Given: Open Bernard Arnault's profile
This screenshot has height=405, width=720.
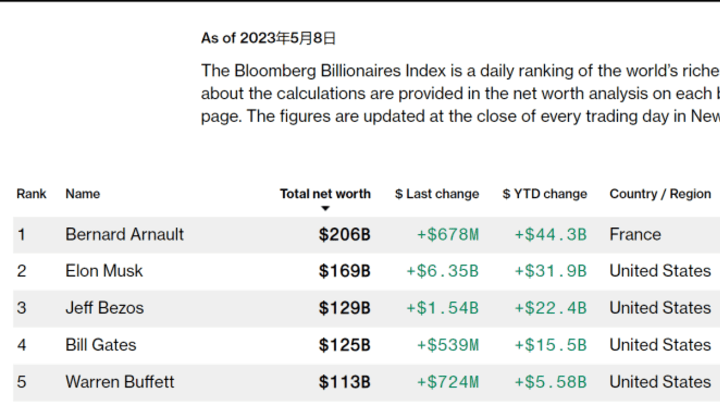Looking at the screenshot, I should [125, 235].
